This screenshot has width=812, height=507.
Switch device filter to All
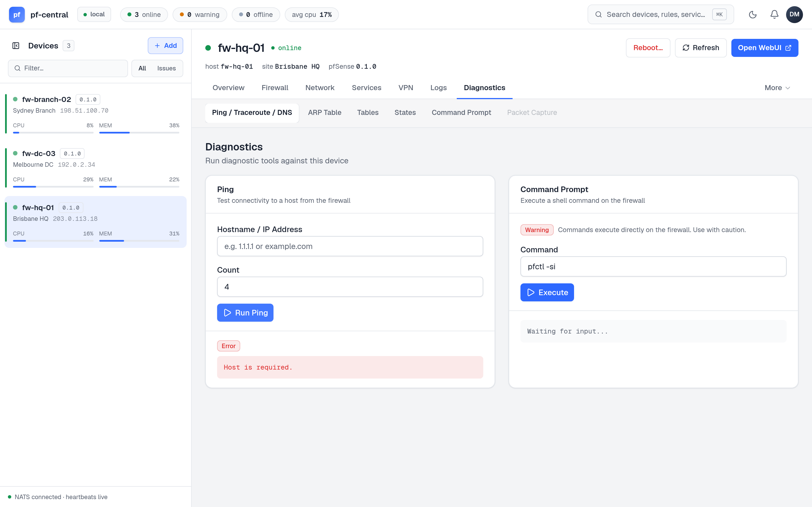click(142, 68)
